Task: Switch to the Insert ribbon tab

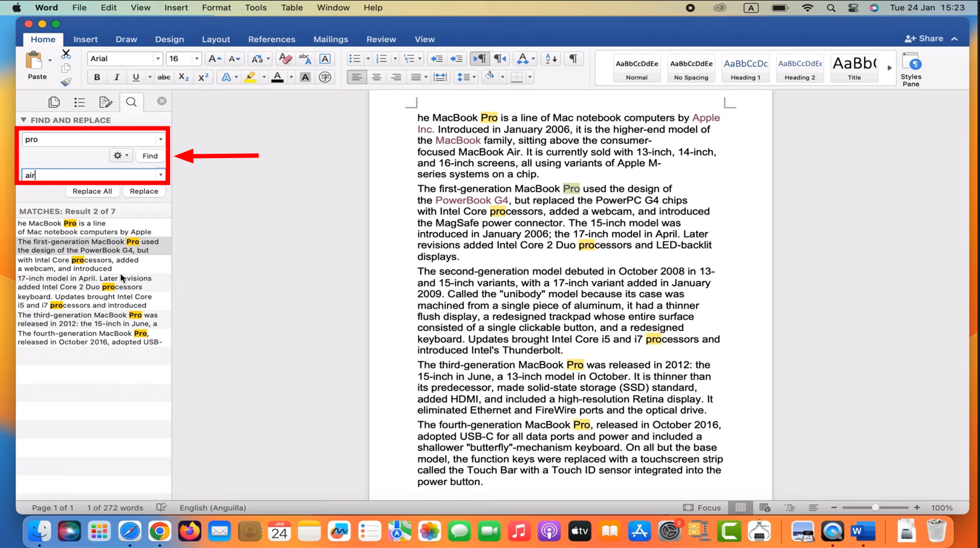Action: (x=86, y=39)
